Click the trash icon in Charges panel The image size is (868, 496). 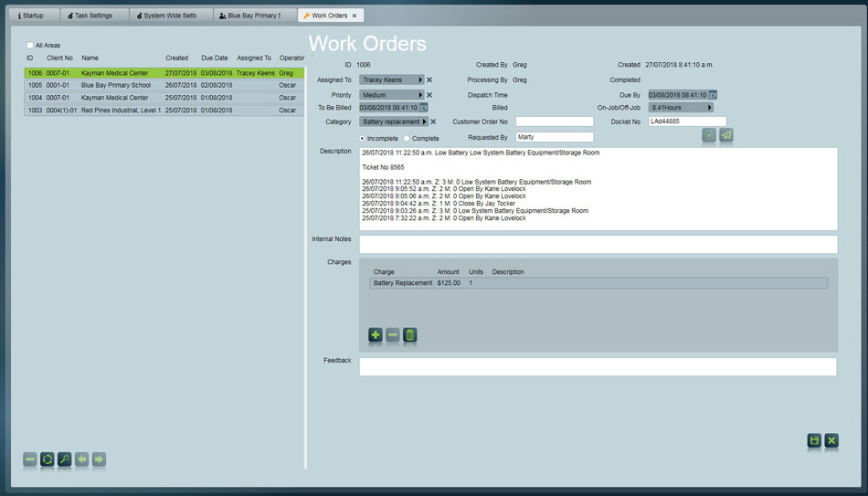[410, 335]
